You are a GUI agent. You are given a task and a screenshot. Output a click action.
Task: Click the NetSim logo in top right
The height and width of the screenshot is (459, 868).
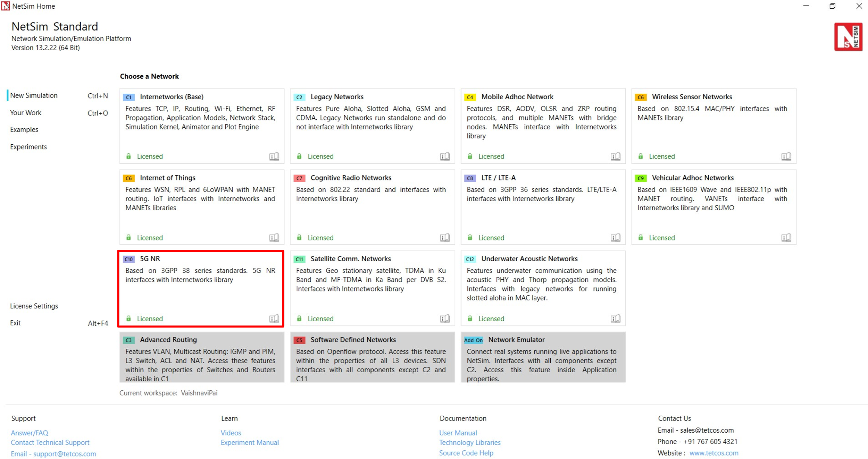[x=848, y=37]
